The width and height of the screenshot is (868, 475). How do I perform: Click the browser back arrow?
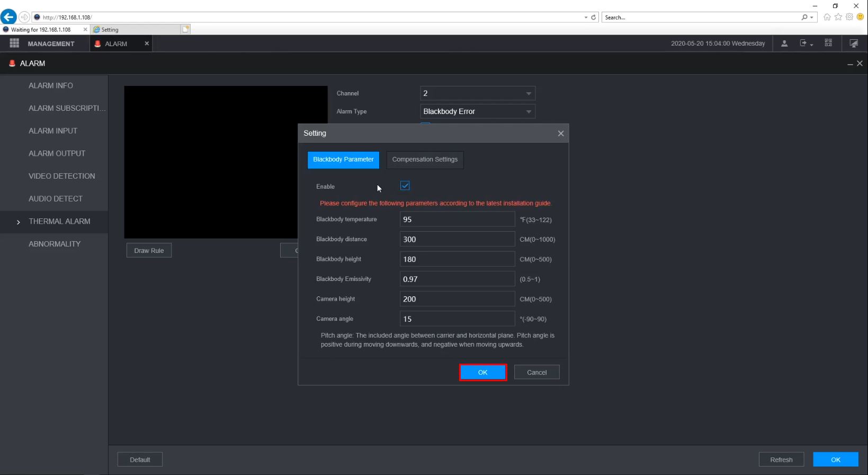[x=8, y=17]
